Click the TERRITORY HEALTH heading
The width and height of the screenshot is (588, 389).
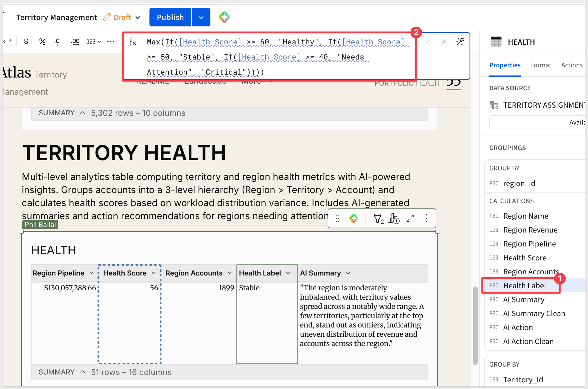tap(124, 153)
